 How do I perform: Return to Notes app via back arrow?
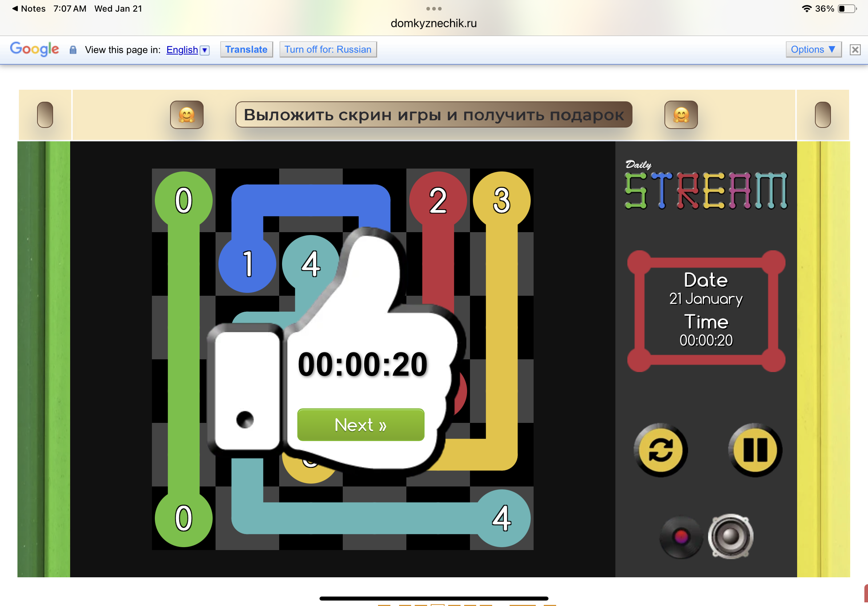[x=28, y=8]
